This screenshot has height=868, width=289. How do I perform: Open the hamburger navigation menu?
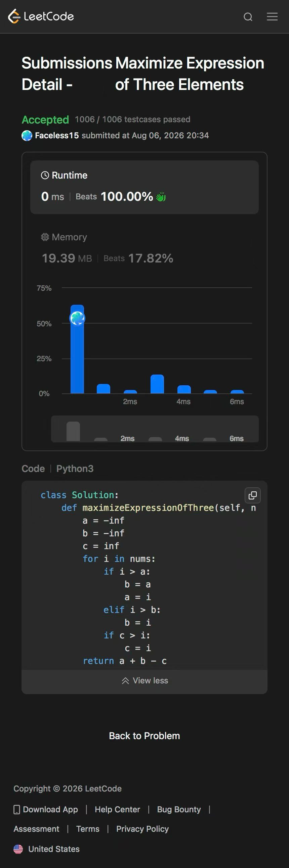pos(272,16)
